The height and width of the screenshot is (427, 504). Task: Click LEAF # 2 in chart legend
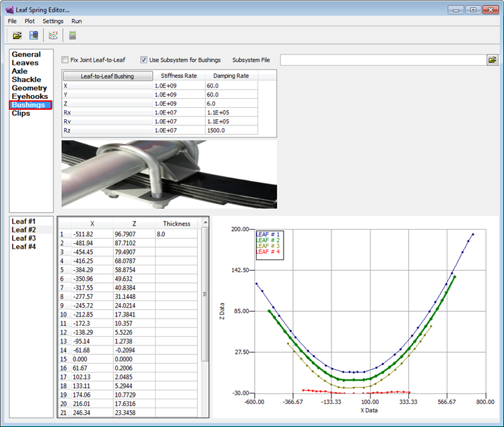coord(267,240)
